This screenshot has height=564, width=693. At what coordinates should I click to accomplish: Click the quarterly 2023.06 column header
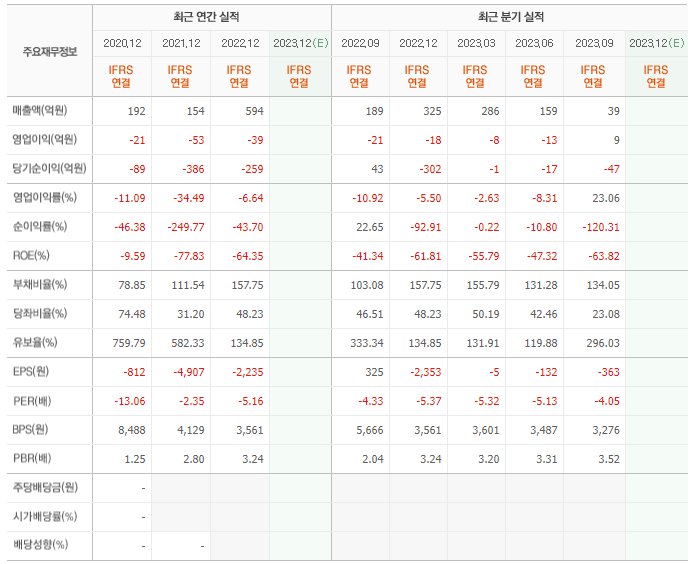(x=534, y=43)
